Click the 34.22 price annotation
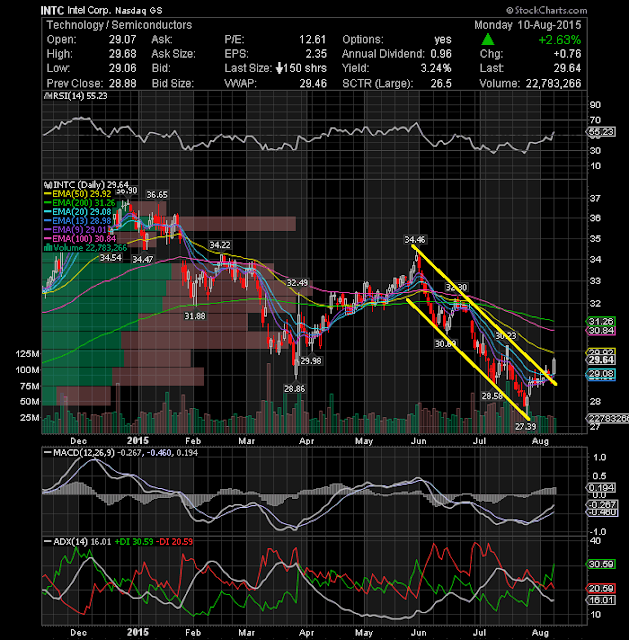Image resolution: width=629 pixels, height=640 pixels. (220, 245)
